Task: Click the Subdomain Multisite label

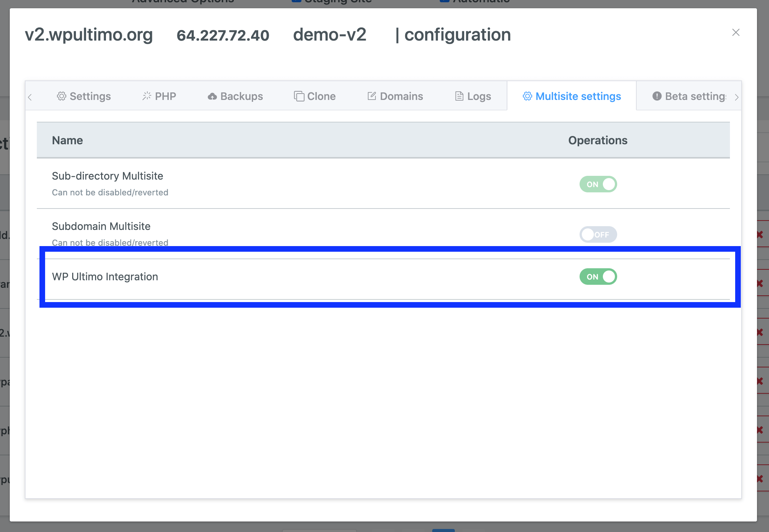Action: 101,226
